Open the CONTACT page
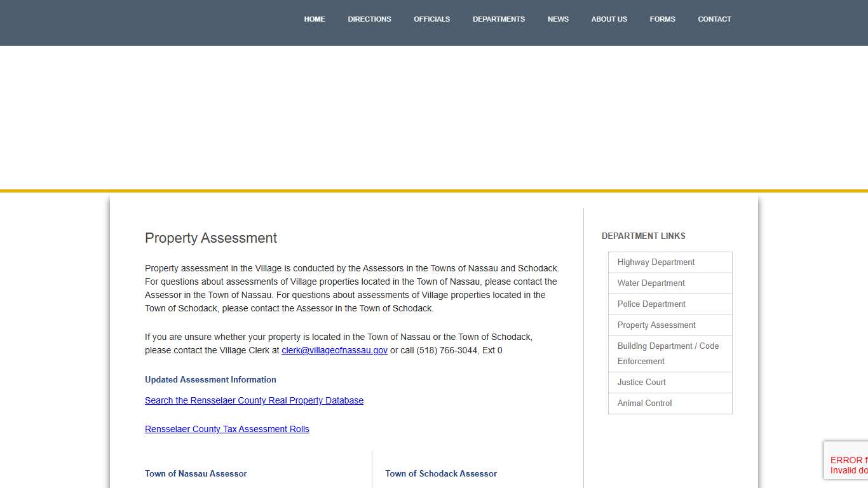Screen dimensions: 868x488 [714, 19]
